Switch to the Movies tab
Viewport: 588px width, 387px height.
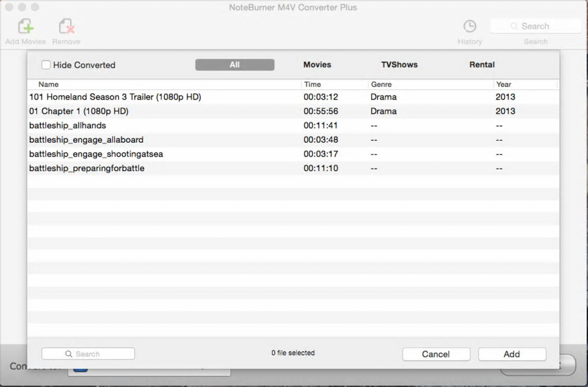(317, 64)
